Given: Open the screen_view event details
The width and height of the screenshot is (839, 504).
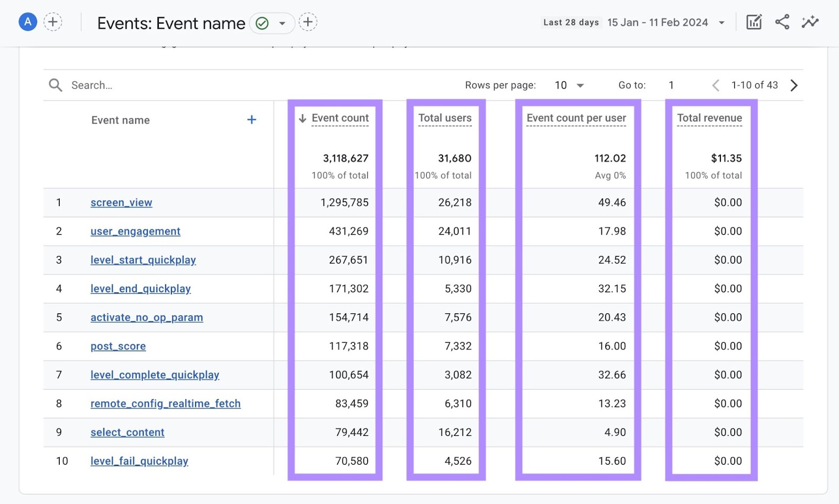Looking at the screenshot, I should [121, 203].
